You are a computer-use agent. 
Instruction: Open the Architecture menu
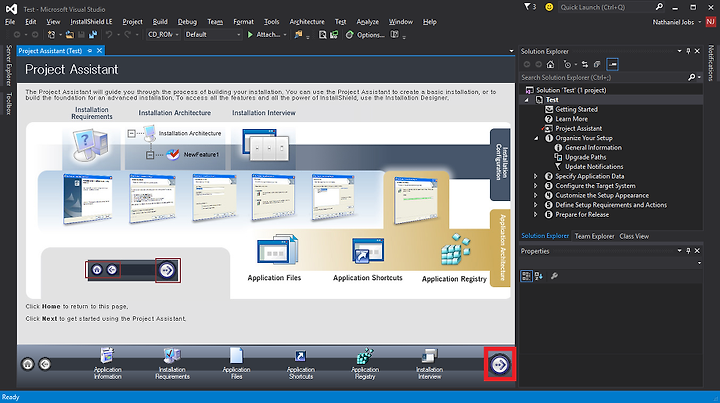click(307, 22)
